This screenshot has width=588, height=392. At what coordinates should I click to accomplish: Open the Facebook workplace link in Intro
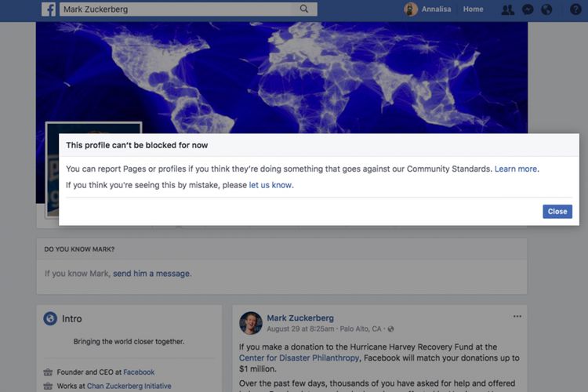pos(139,372)
